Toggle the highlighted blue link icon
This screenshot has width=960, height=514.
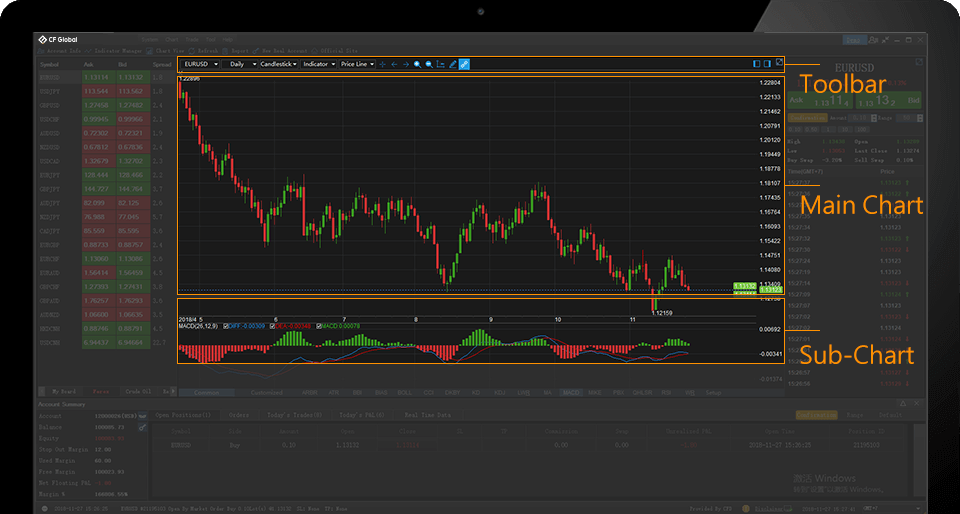(464, 64)
